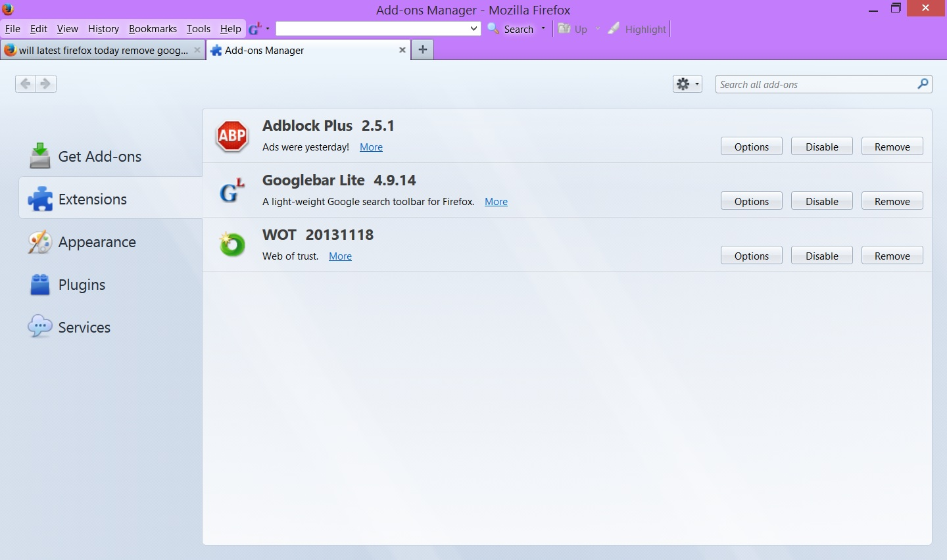The width and height of the screenshot is (947, 560).
Task: Click More link for WOT
Action: coord(340,256)
